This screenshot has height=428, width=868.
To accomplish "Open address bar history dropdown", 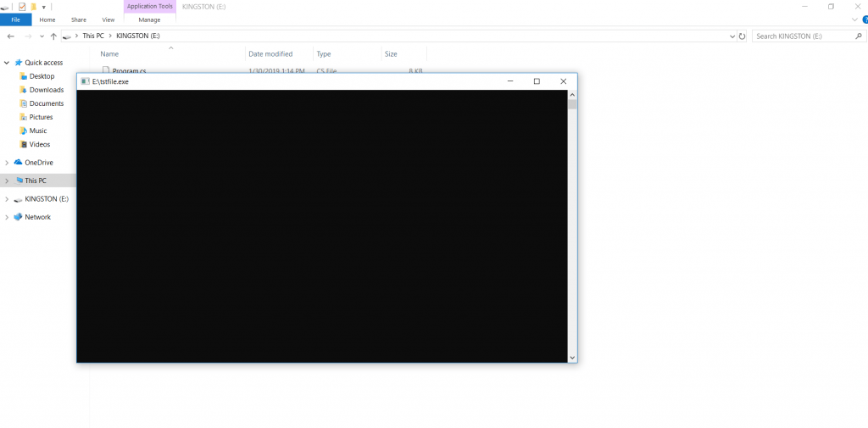I will coord(732,36).
